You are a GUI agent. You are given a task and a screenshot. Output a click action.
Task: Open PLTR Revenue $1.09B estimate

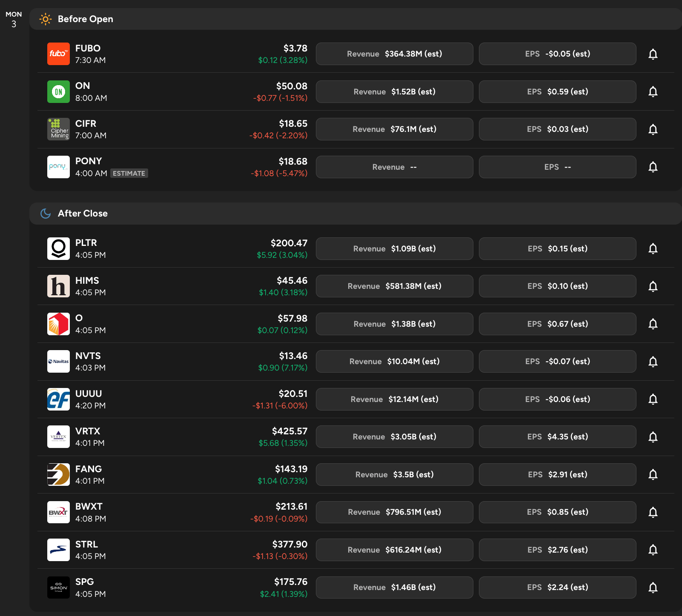[x=395, y=248]
